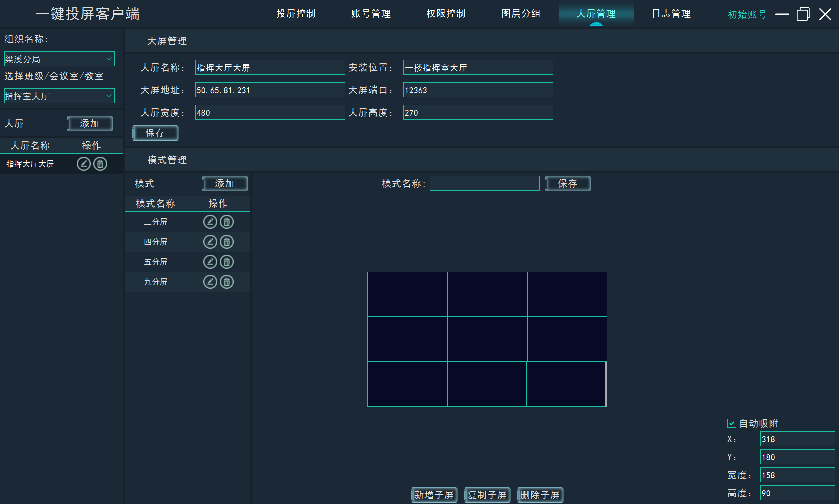Toggle the 自动吸附 checkbox
This screenshot has height=504, width=839.
[x=732, y=423]
